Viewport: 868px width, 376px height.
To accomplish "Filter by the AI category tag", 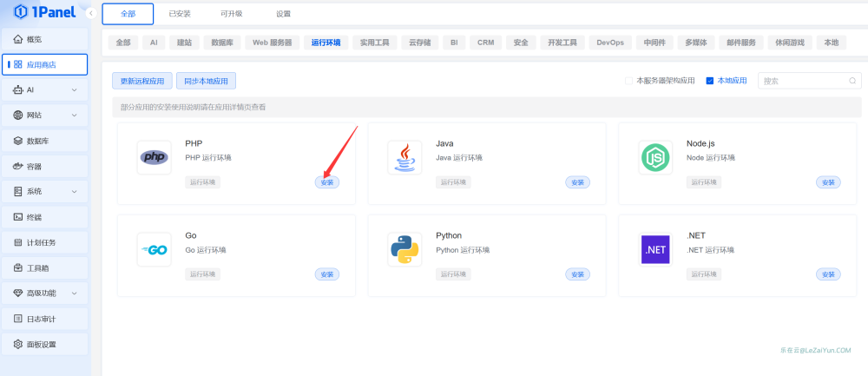I will (154, 43).
